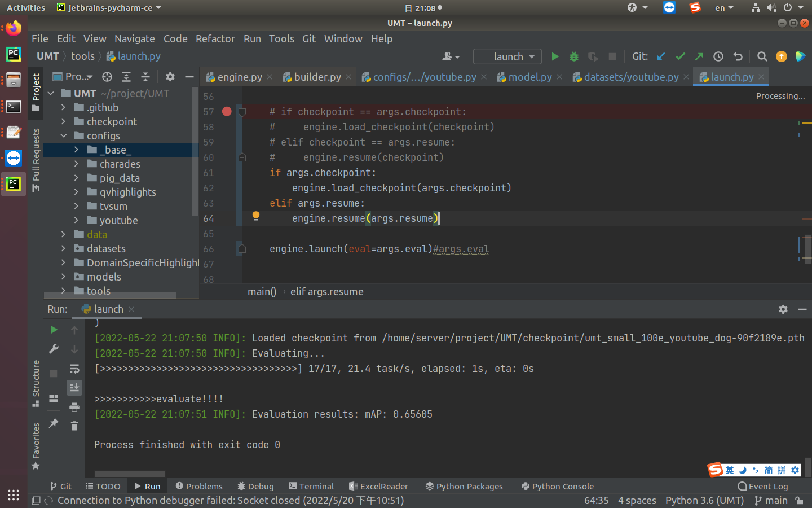This screenshot has width=812, height=508.
Task: Start debugging with the bug icon
Action: tap(573, 56)
